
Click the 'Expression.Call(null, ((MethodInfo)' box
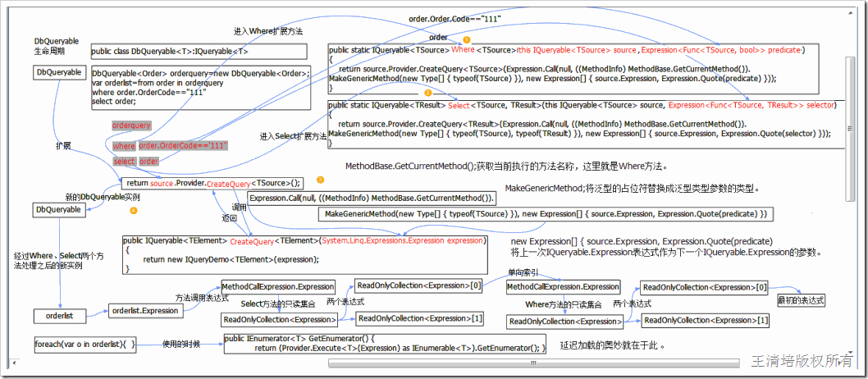point(372,198)
